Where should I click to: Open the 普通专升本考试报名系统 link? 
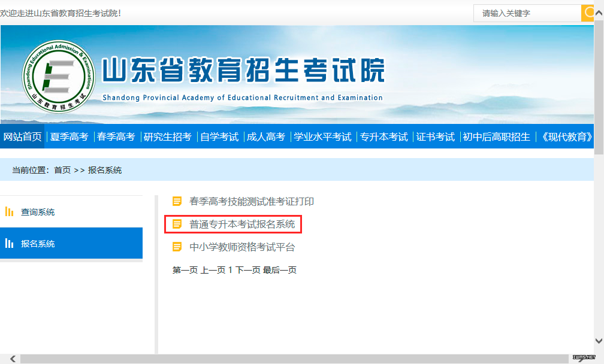(x=242, y=224)
